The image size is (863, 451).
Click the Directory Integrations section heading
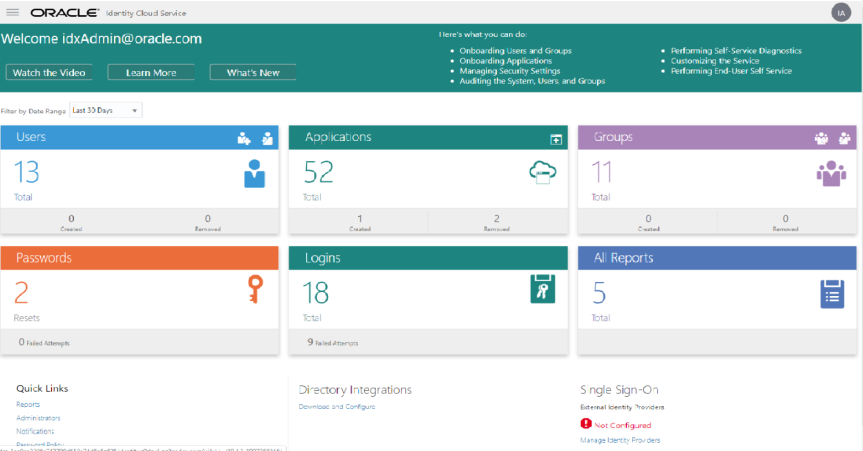(x=355, y=390)
